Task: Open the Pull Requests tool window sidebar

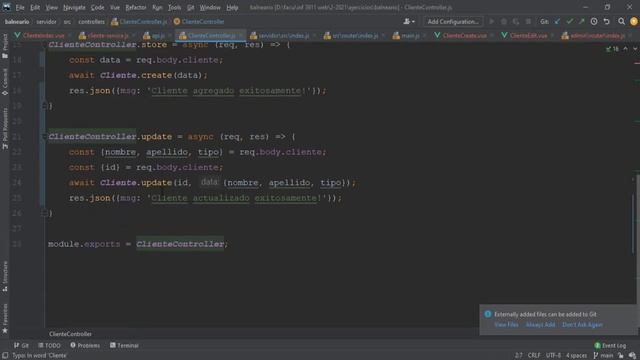Action: [5, 128]
